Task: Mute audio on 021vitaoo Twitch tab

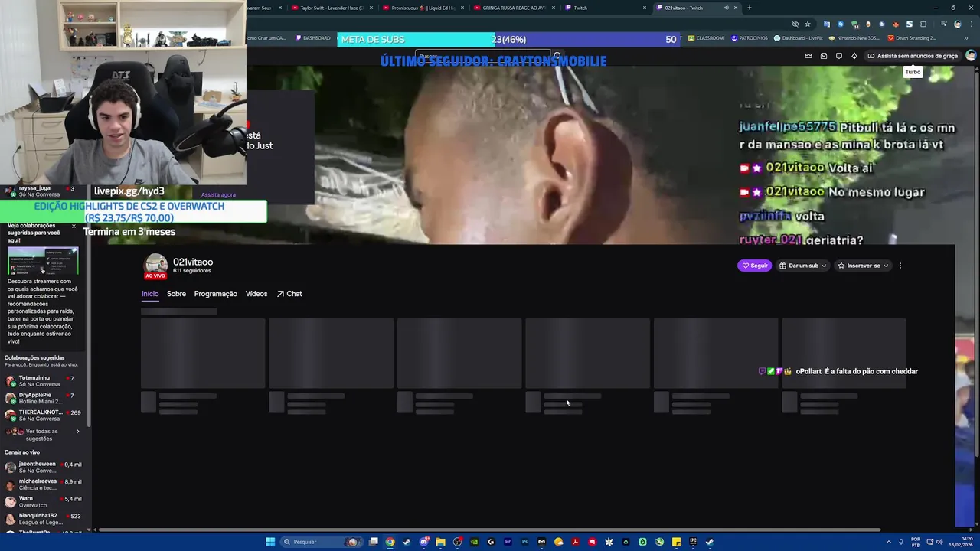Action: [727, 8]
